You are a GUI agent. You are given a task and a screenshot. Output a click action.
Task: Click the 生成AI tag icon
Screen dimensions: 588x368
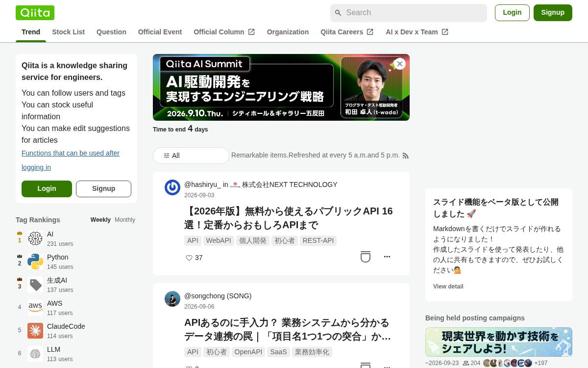(x=35, y=285)
